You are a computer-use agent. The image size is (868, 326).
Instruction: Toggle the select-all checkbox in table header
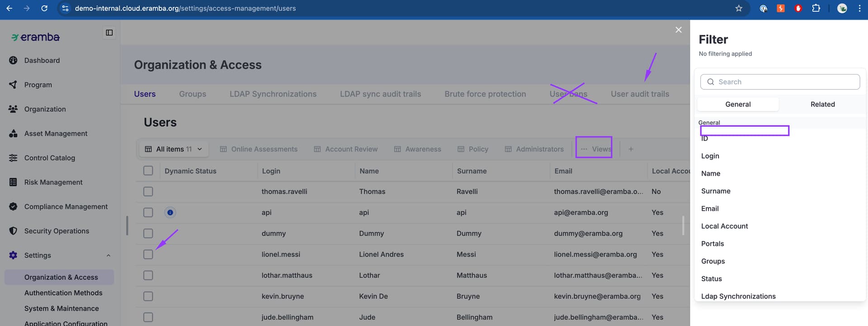[x=148, y=171]
